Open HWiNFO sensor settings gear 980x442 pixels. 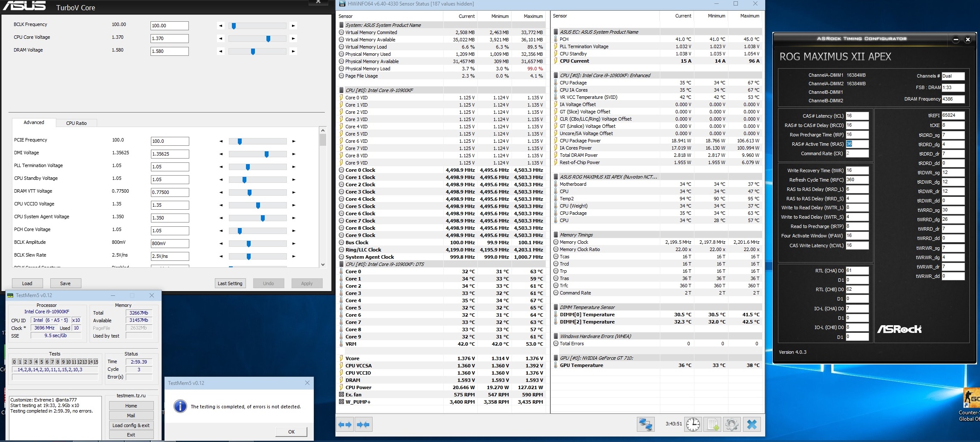[732, 425]
